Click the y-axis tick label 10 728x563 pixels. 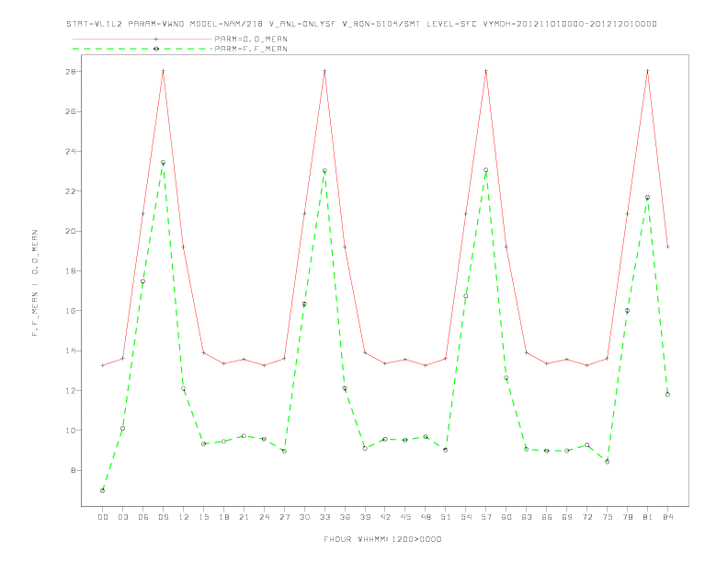click(71, 431)
